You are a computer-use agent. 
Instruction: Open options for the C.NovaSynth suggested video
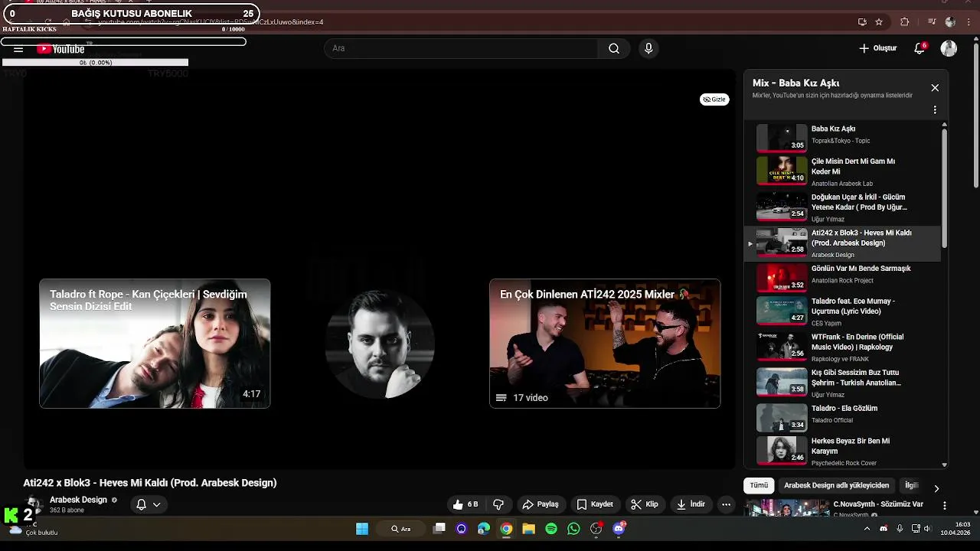[945, 506]
